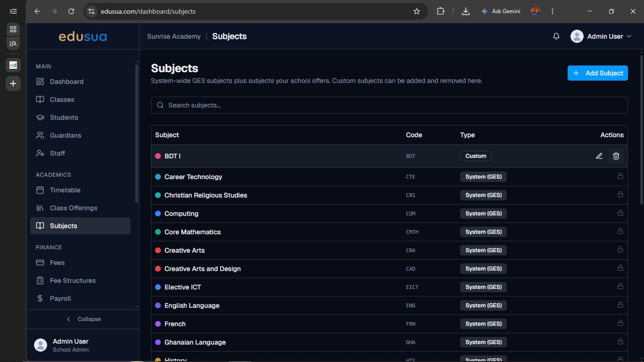
Task: Bookmark this page with the star icon
Action: (417, 11)
